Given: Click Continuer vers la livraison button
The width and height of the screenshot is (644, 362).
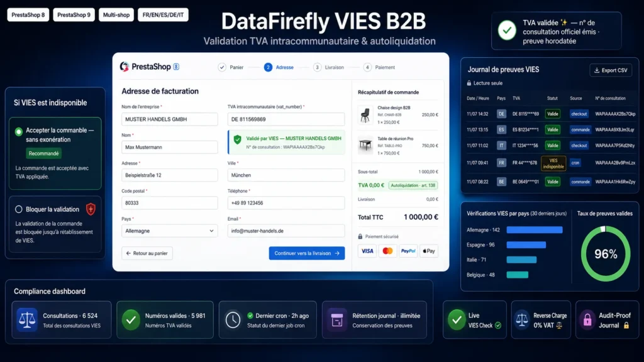Looking at the screenshot, I should 307,253.
